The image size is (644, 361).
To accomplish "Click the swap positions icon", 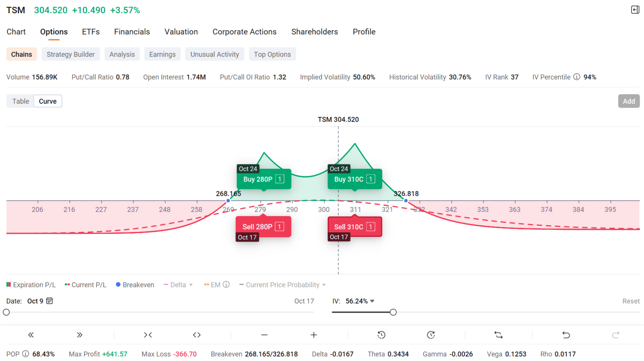I will [x=498, y=335].
